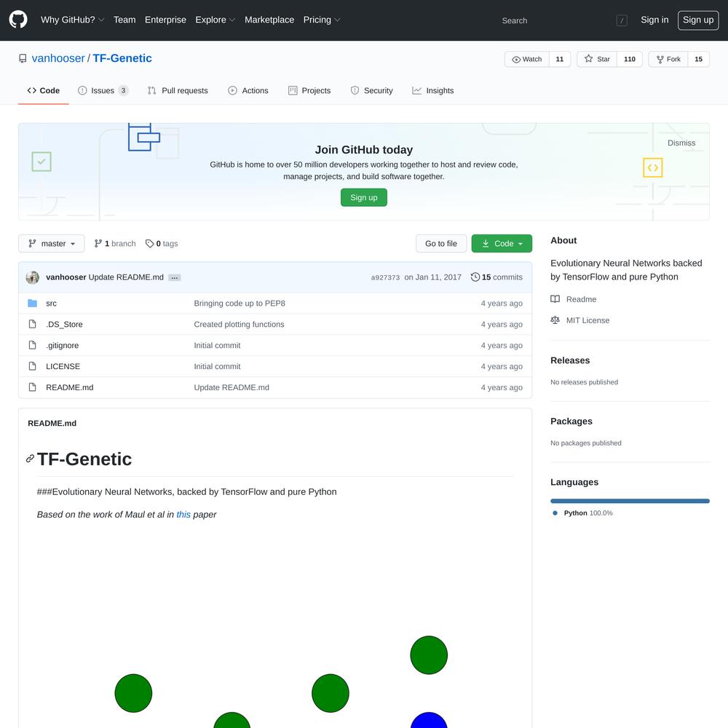Open the .DS_Store file

click(64, 325)
